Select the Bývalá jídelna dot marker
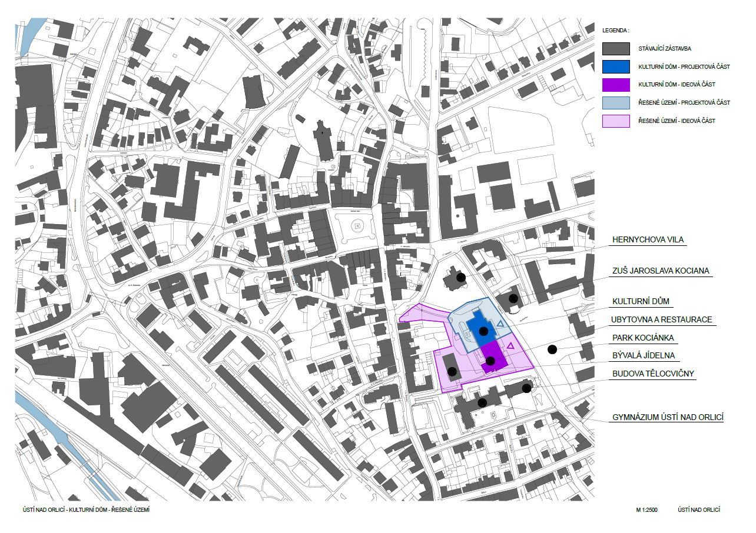 click(452, 371)
